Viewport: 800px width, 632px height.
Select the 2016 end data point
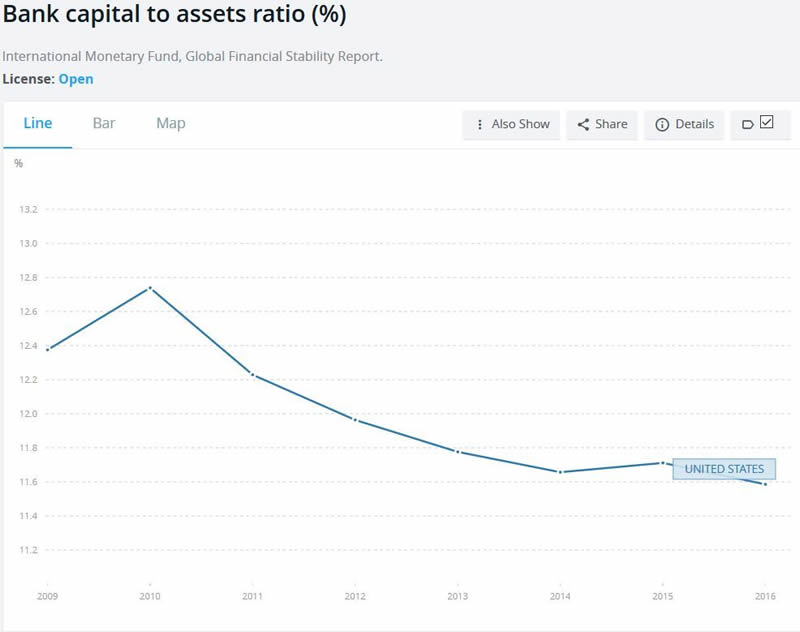pyautogui.click(x=765, y=485)
